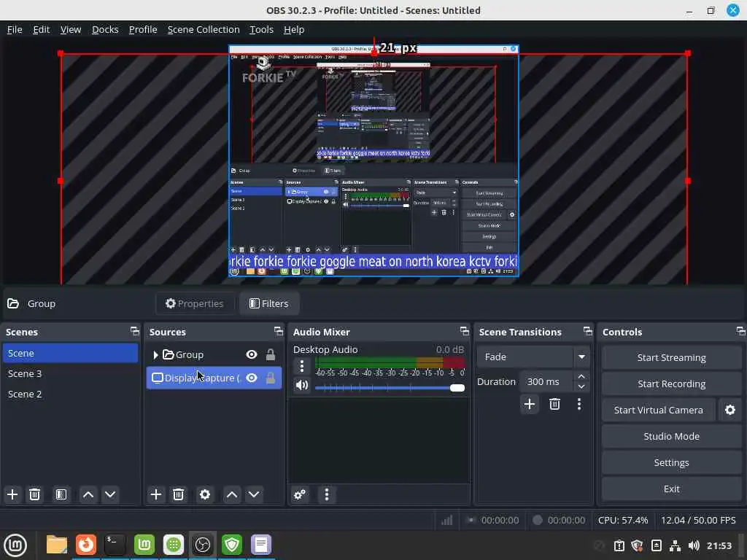Open the Tools menu
This screenshot has width=747, height=560.
click(x=262, y=29)
